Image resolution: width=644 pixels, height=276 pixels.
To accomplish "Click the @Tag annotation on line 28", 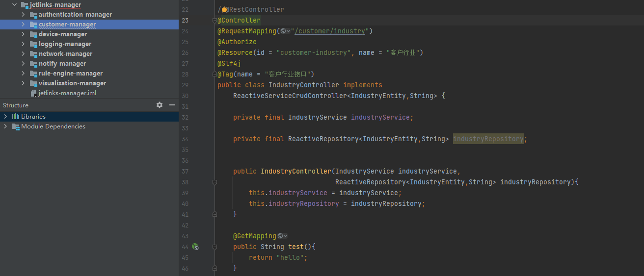I will (225, 75).
